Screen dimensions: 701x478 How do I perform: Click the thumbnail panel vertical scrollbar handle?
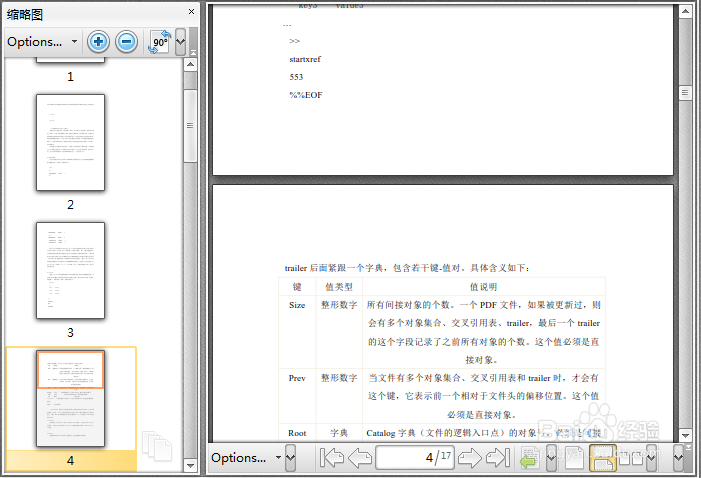pyautogui.click(x=190, y=126)
